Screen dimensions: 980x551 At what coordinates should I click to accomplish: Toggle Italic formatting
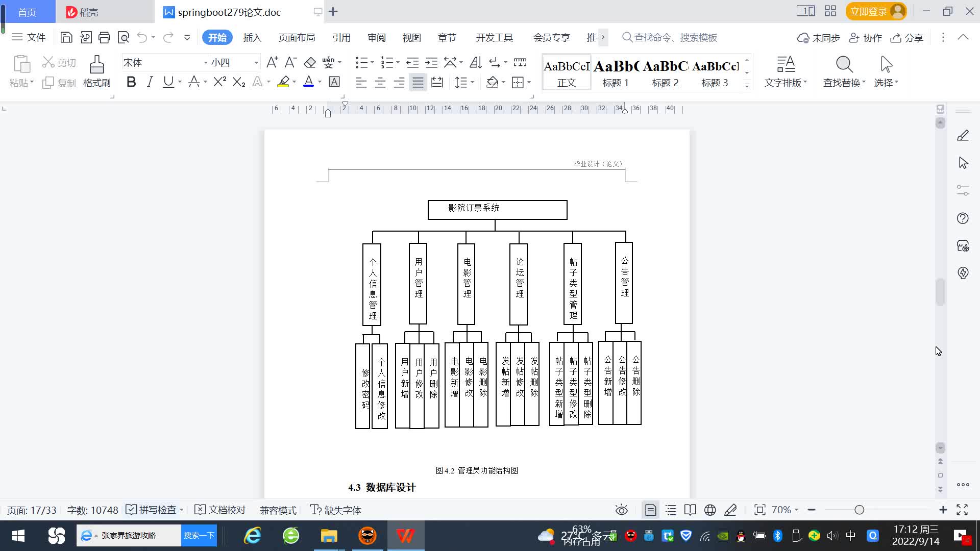[150, 82]
